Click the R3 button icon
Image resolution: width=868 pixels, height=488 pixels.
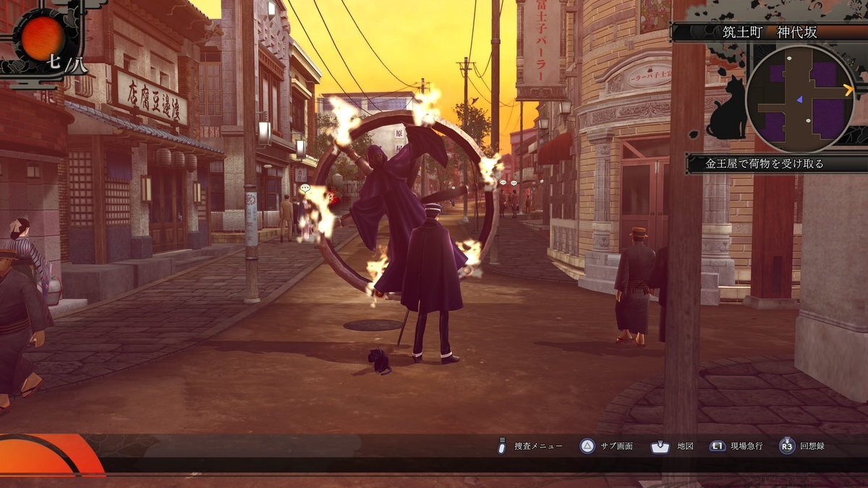[x=787, y=446]
